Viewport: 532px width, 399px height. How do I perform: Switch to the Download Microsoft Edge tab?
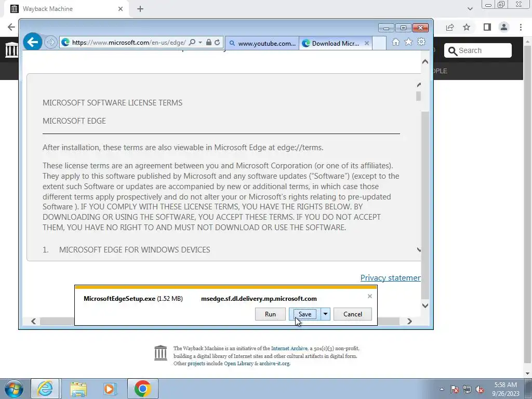(331, 44)
